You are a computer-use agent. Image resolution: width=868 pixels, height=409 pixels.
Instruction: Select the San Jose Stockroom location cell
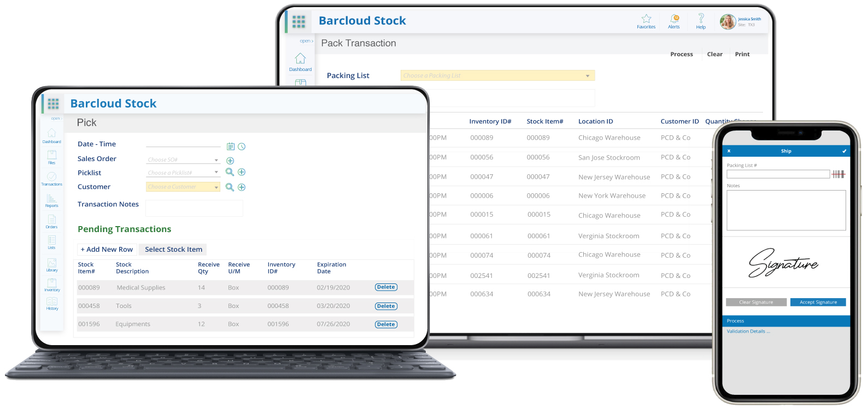pyautogui.click(x=609, y=157)
